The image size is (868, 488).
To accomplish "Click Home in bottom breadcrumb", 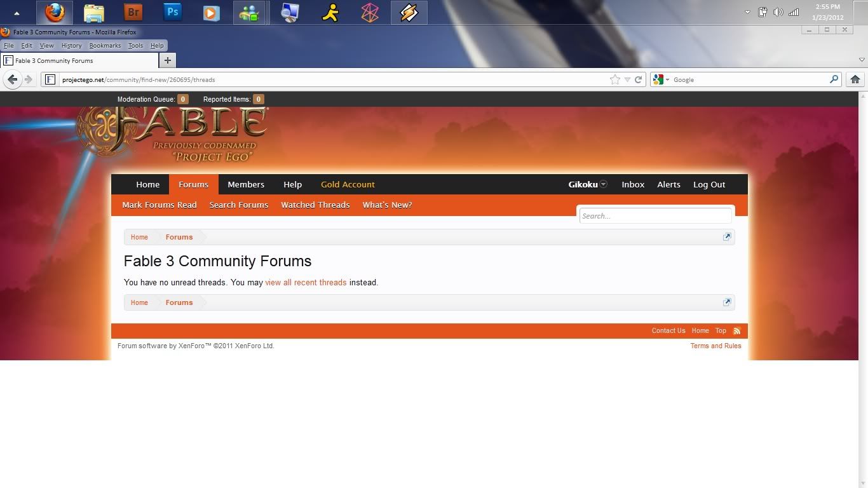I will point(139,302).
